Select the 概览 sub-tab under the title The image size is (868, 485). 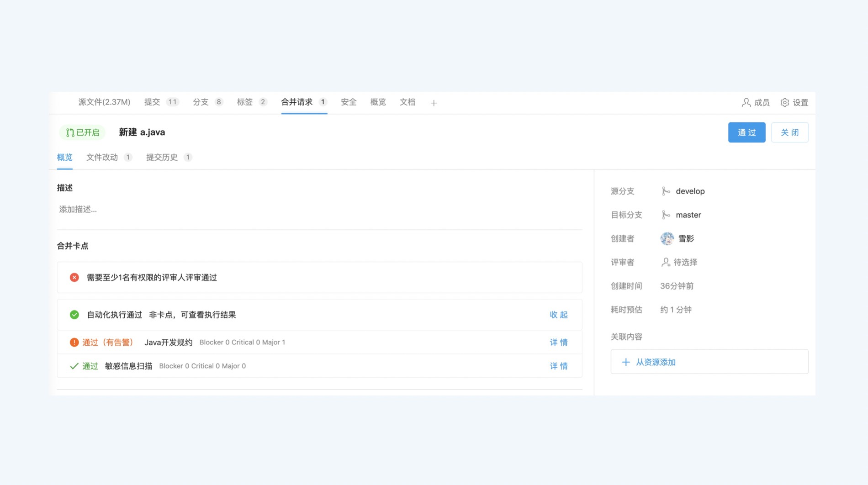click(x=64, y=158)
